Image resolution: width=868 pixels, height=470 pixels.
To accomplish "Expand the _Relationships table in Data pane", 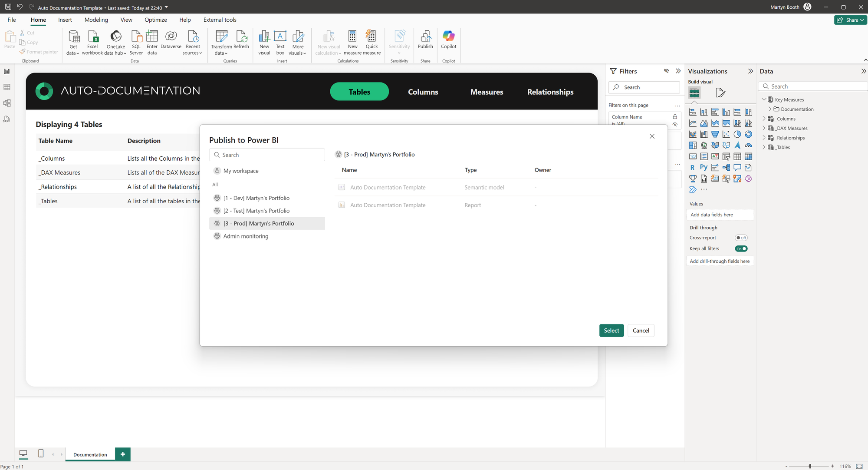I will pos(764,138).
